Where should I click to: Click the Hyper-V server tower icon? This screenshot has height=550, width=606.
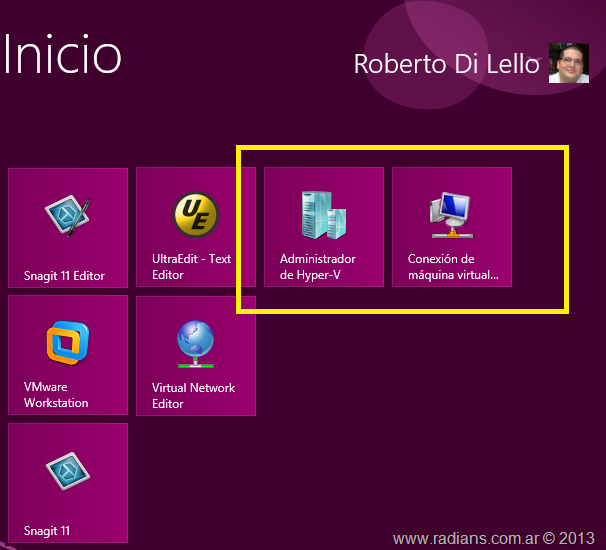tap(323, 214)
